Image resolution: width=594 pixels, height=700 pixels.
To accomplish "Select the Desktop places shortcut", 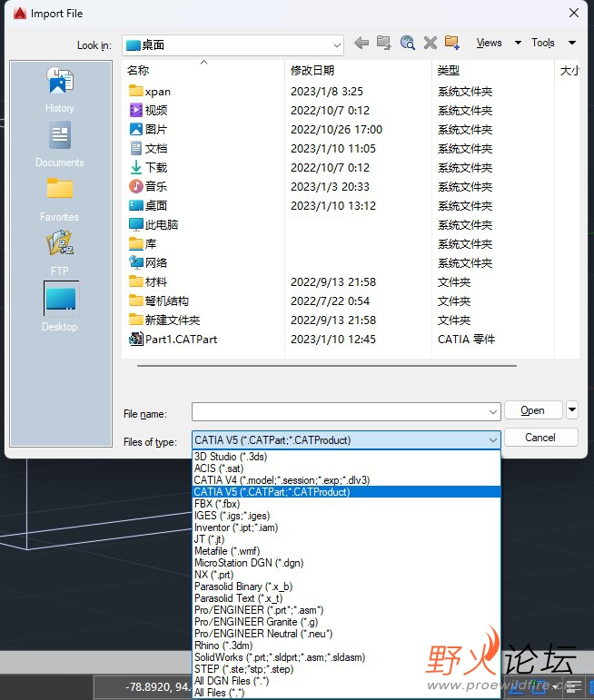I will click(60, 307).
